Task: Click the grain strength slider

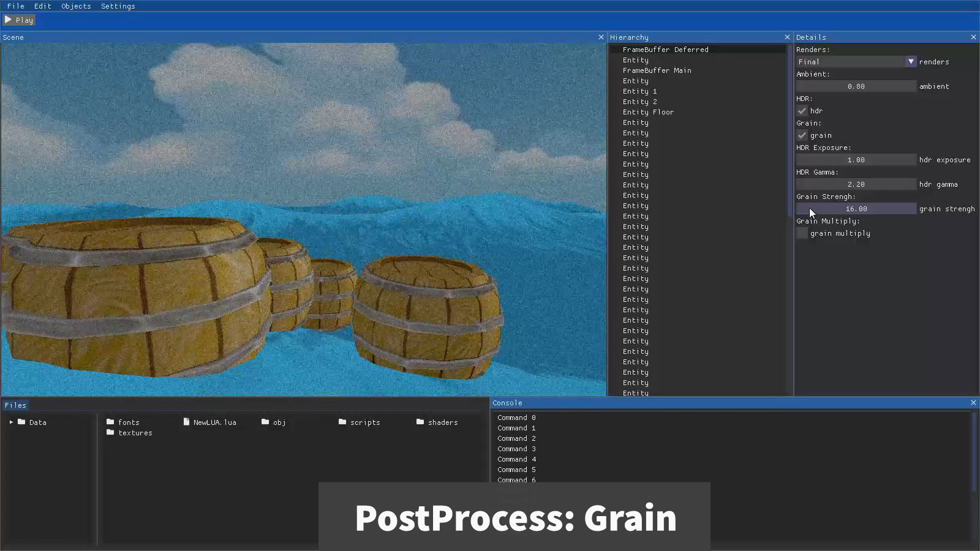Action: click(x=856, y=209)
